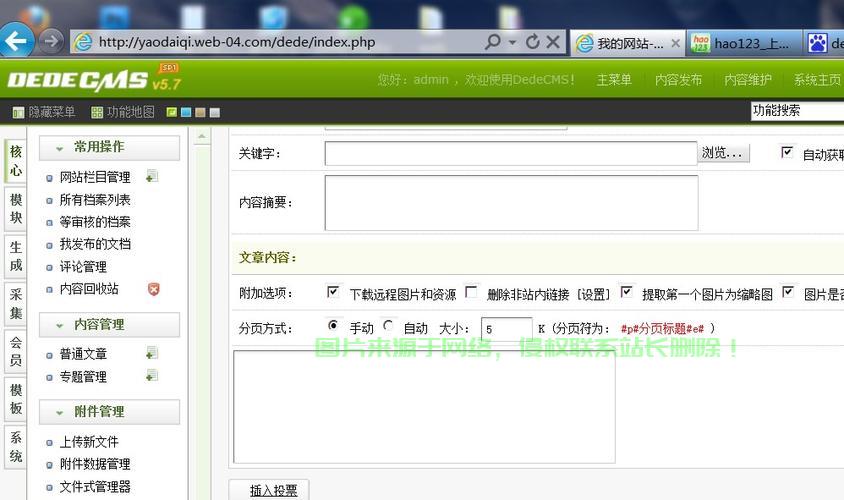Switch to 生成 side tab

[16, 256]
